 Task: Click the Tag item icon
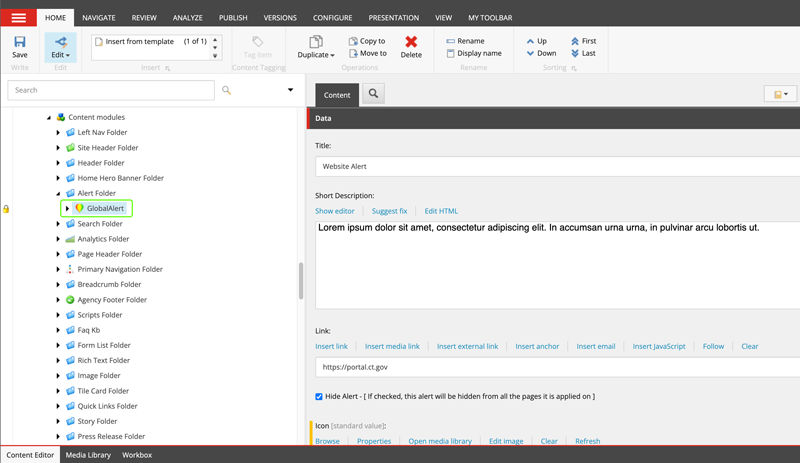pyautogui.click(x=258, y=41)
